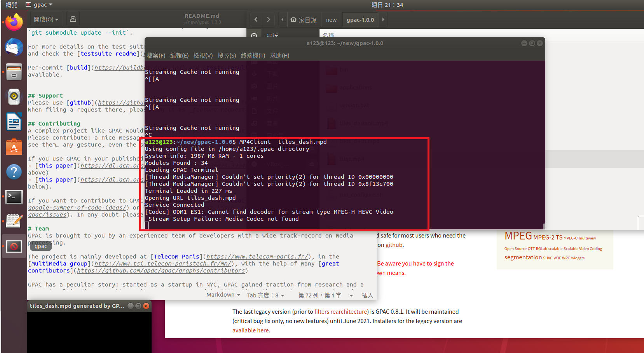The image size is (644, 353).
Task: Open the 檢視(V) menu in the terminal
Action: (203, 55)
